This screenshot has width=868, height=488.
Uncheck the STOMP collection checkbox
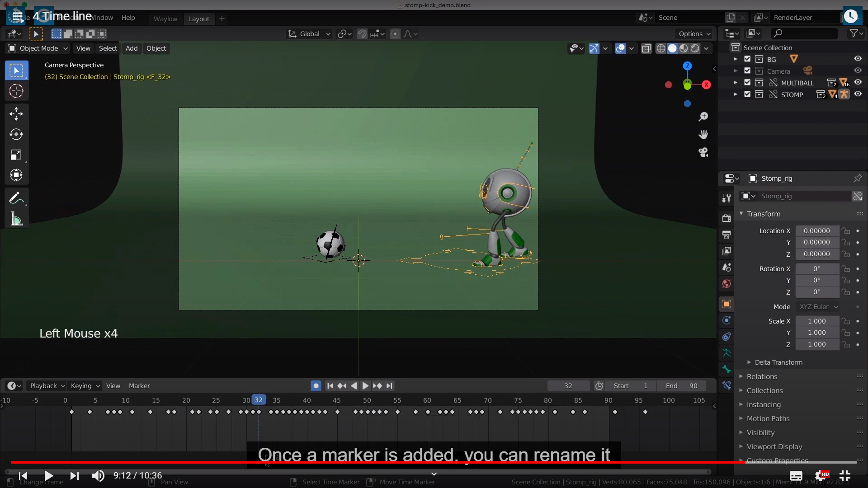[747, 94]
